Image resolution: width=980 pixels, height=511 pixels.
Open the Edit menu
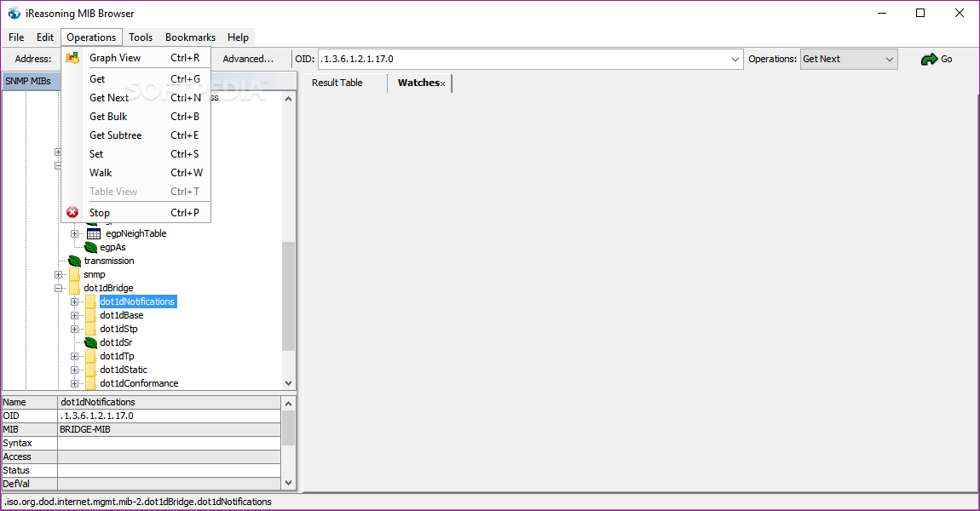[x=45, y=37]
